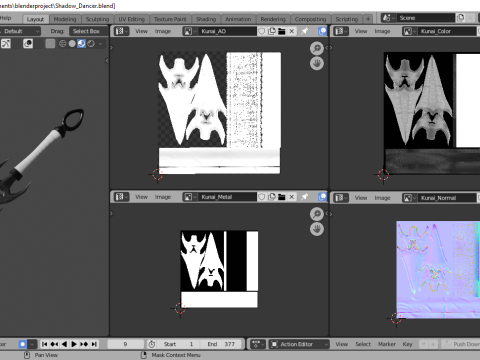
Task: Click zoom gizmo in Kunai_AO editor
Action: [x=317, y=49]
